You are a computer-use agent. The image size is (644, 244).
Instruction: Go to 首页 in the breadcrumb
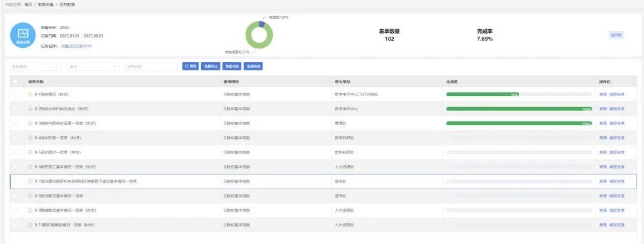coord(28,5)
